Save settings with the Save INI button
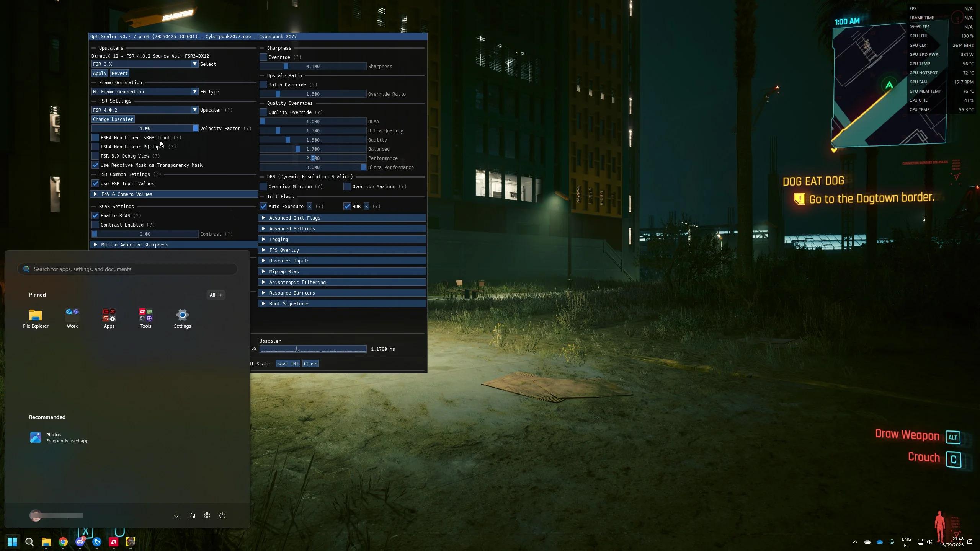 click(287, 364)
